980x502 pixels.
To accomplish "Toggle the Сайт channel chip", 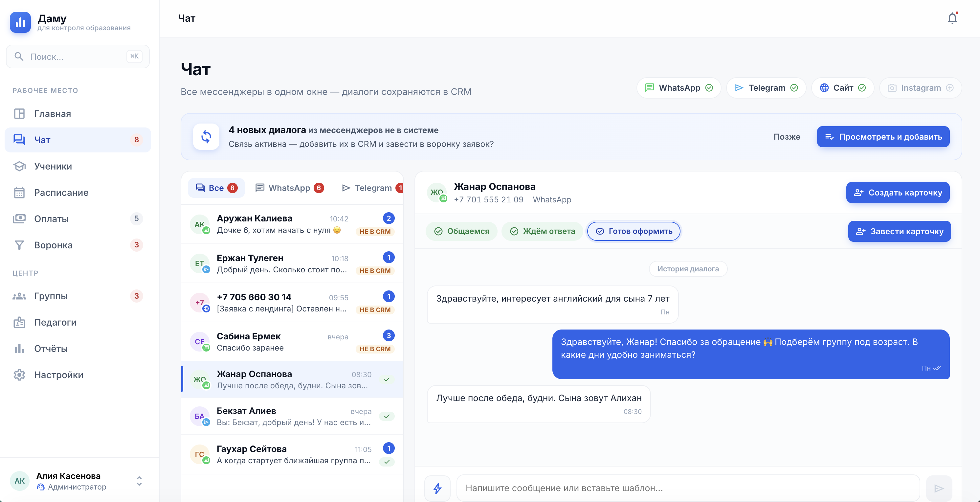I will tap(843, 88).
